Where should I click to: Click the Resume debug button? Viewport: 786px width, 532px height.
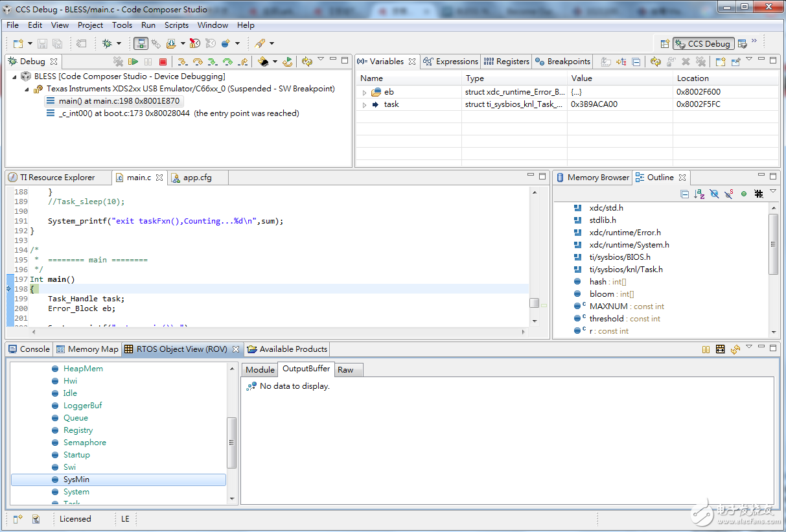[x=133, y=62]
